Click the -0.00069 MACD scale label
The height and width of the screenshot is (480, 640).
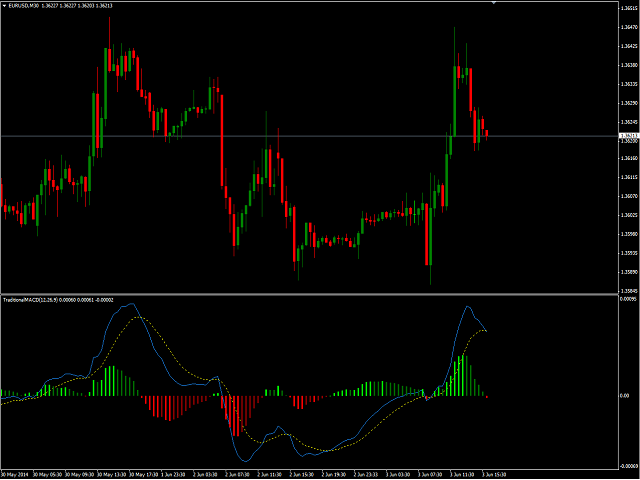click(x=629, y=466)
